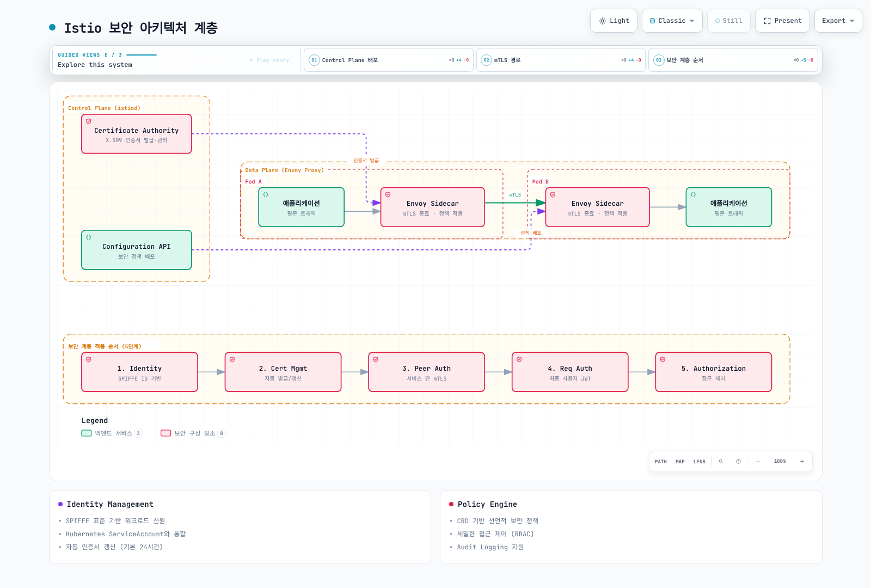
Task: Select the Certificate Authority node
Action: tap(137, 134)
